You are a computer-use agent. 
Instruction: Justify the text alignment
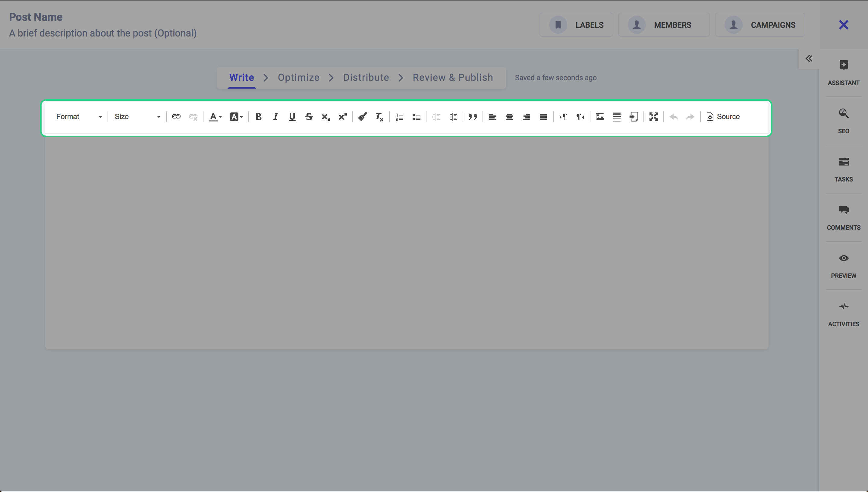pos(543,117)
